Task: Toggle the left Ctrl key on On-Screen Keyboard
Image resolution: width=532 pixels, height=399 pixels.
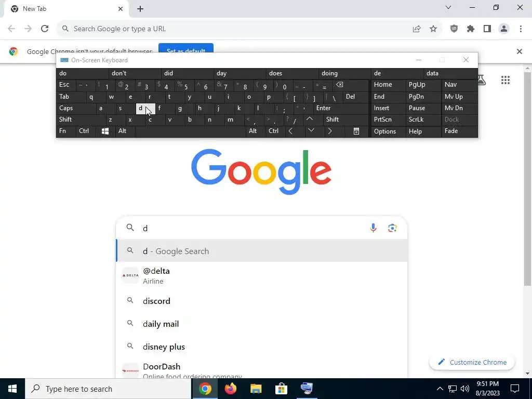Action: pos(86,131)
